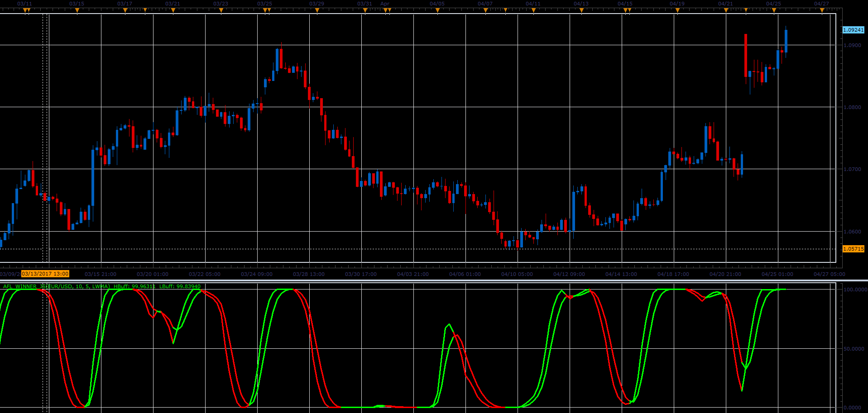Click the 04/14 13:00 time axis label
Viewport: 868px width, 413px height.
[621, 274]
